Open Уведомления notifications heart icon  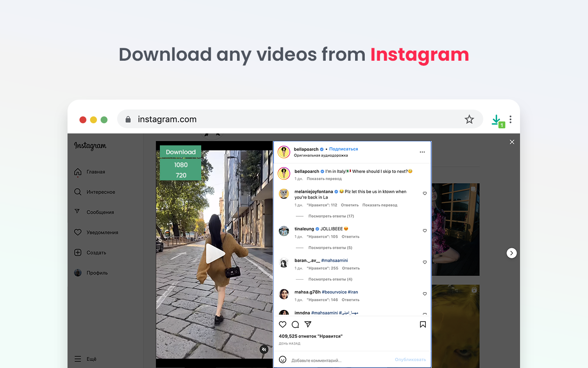[x=78, y=232]
